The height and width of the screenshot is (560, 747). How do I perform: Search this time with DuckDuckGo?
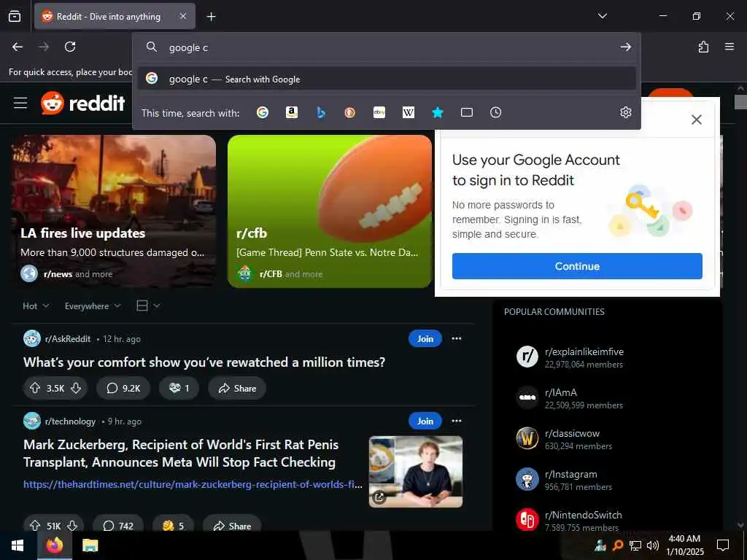[x=349, y=112]
